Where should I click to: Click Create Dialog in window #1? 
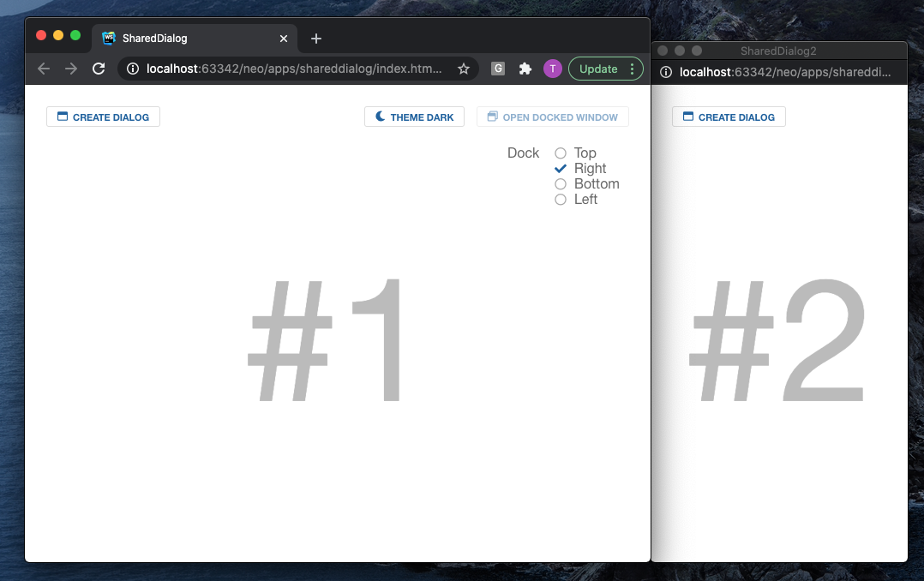coord(103,117)
